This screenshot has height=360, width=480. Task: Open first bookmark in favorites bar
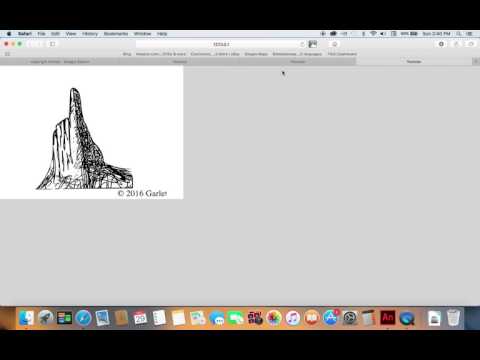[127, 54]
